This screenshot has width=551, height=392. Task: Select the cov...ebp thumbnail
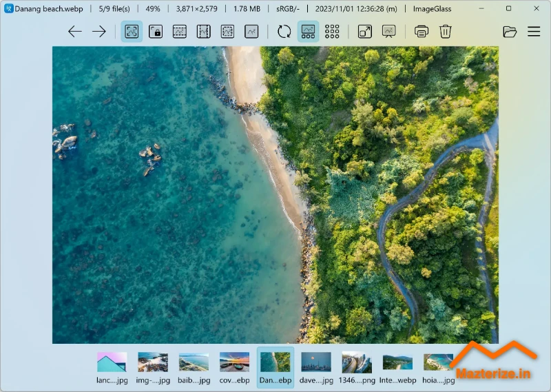(x=234, y=368)
